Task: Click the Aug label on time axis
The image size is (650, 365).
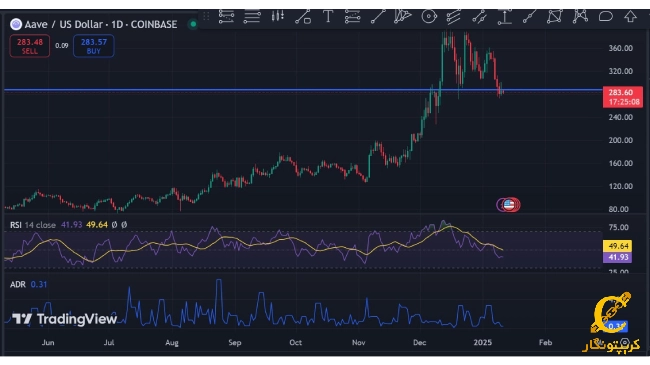Action: [x=172, y=343]
